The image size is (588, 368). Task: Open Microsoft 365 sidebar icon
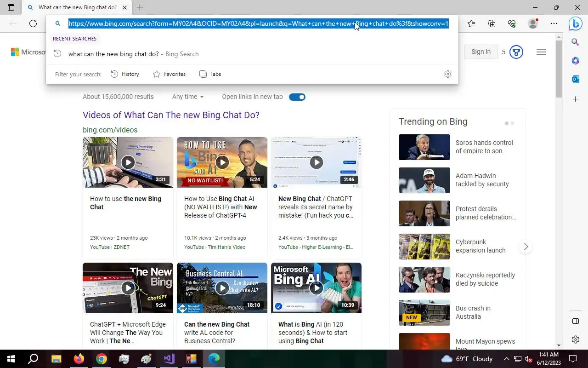575,61
